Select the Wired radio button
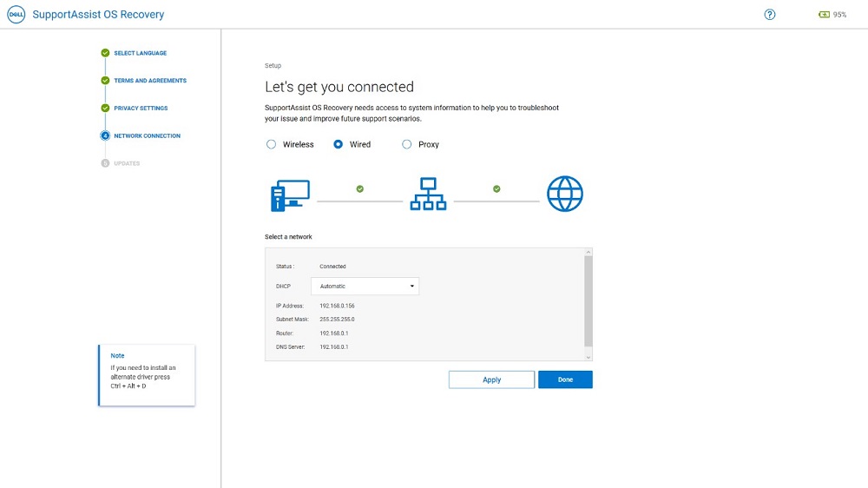 pyautogui.click(x=338, y=144)
